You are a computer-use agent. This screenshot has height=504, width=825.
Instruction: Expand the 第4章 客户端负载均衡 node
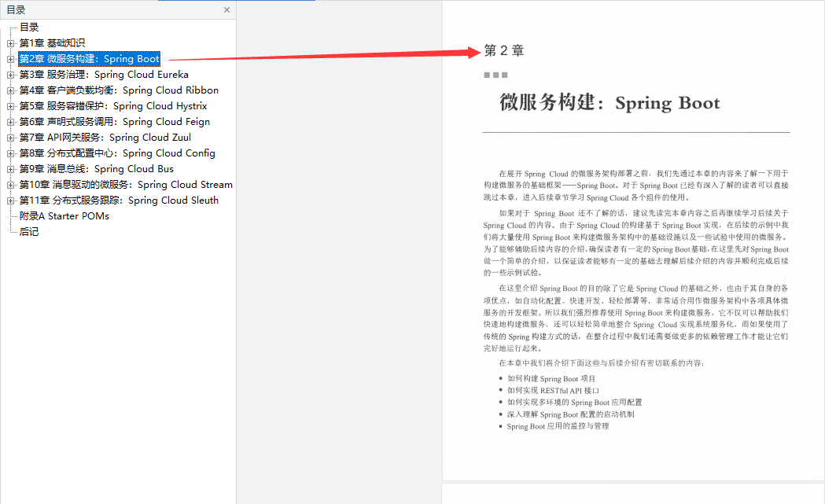[x=10, y=90]
